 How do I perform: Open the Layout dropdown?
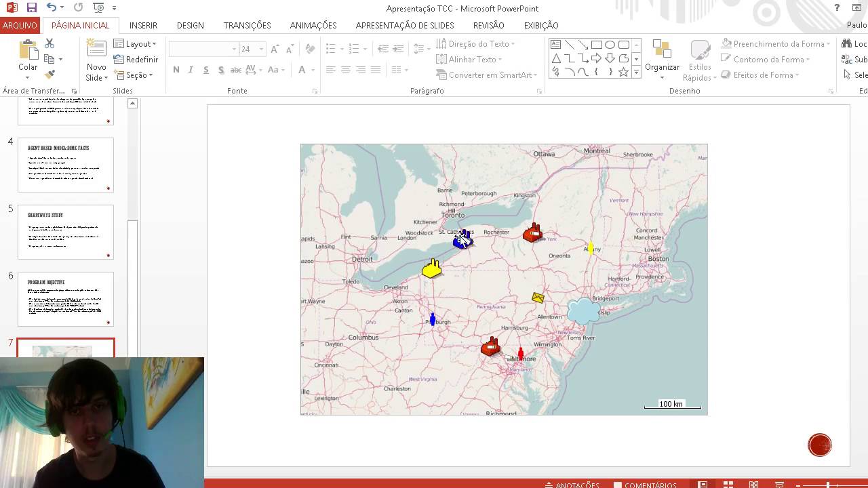click(x=135, y=44)
